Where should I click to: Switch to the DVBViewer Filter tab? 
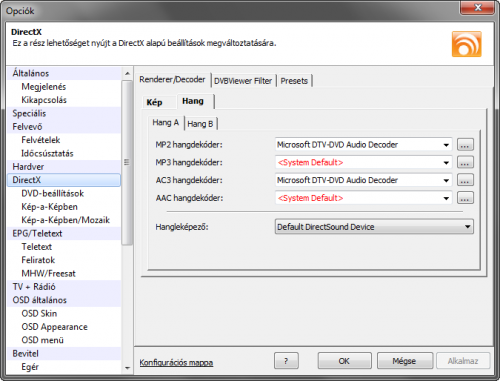tap(243, 81)
